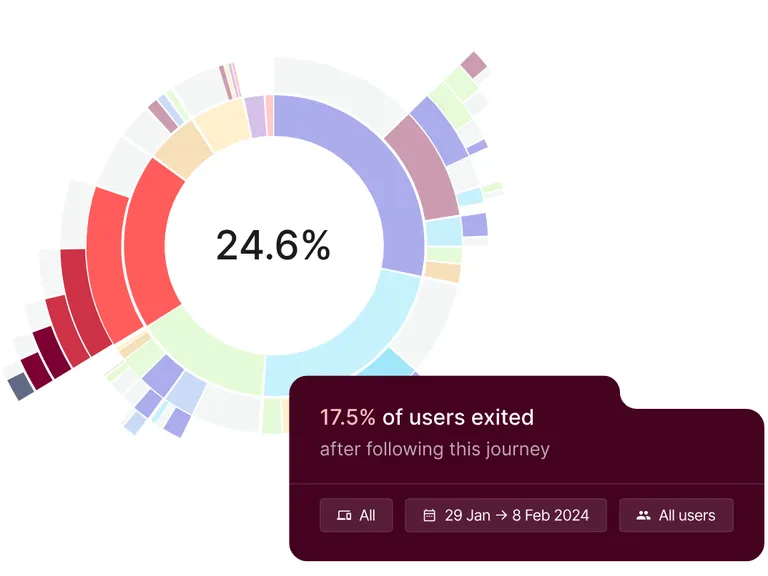Click the text after following this journey
Image resolution: width=768 pixels, height=576 pixels.
[434, 449]
